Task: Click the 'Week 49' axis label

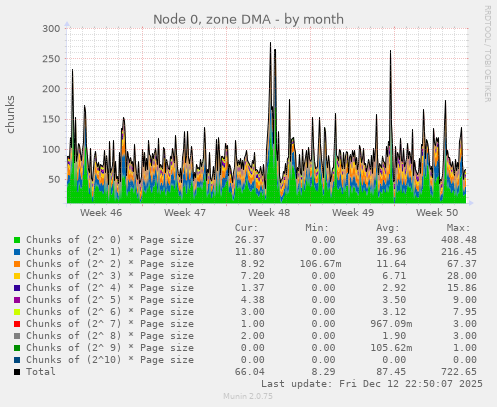Action: click(x=353, y=213)
